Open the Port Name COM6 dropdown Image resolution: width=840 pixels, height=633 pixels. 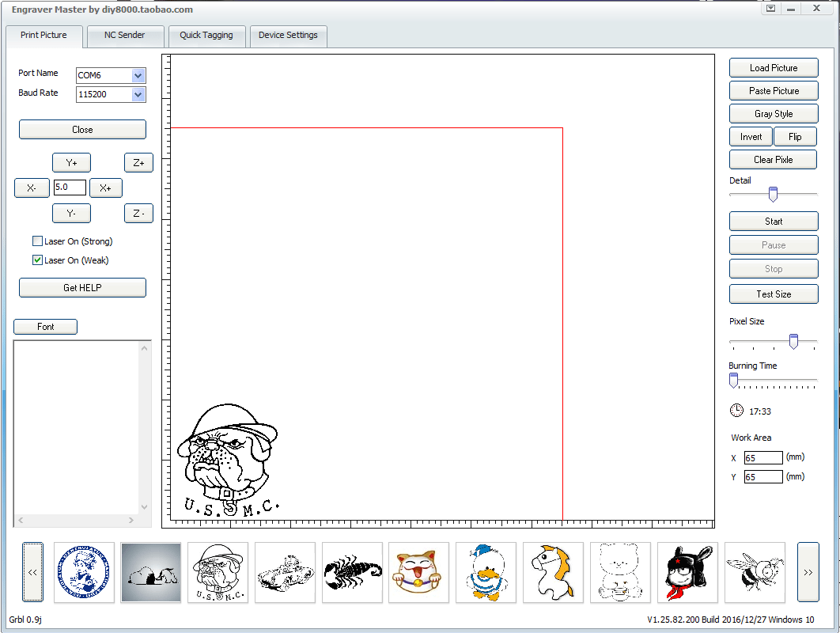pos(138,76)
